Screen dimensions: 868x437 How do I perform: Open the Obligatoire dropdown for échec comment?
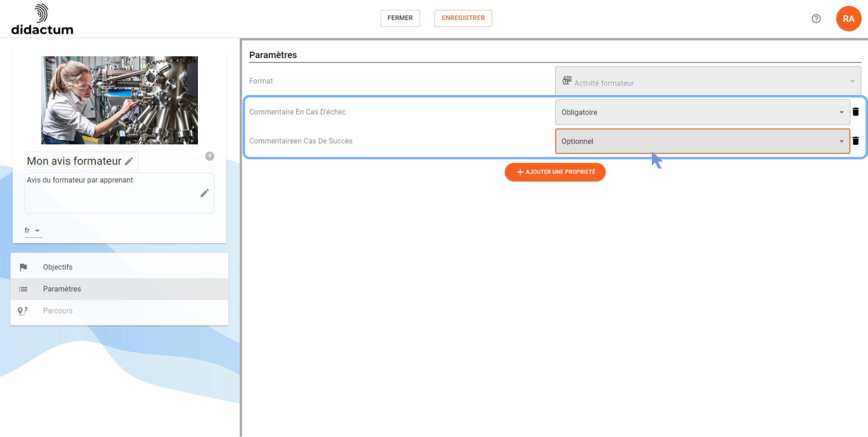(x=703, y=112)
